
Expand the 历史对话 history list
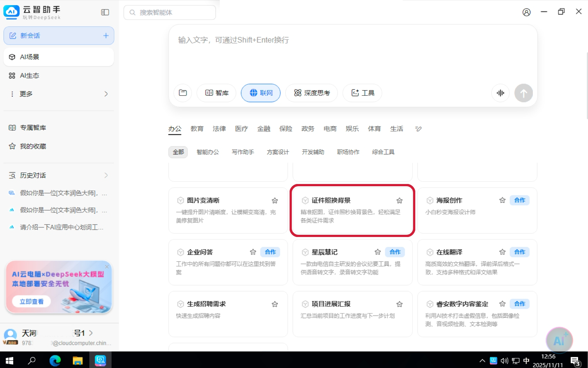click(x=106, y=176)
